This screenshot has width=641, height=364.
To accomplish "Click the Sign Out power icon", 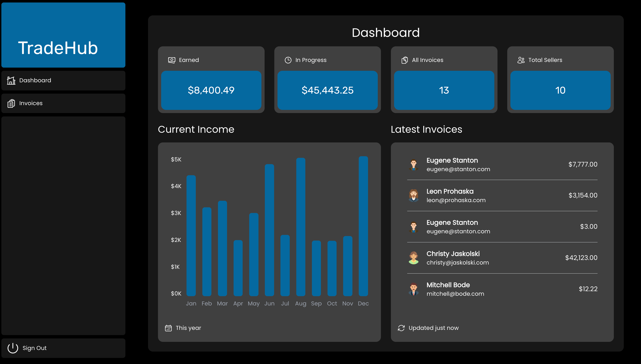I will click(x=13, y=348).
